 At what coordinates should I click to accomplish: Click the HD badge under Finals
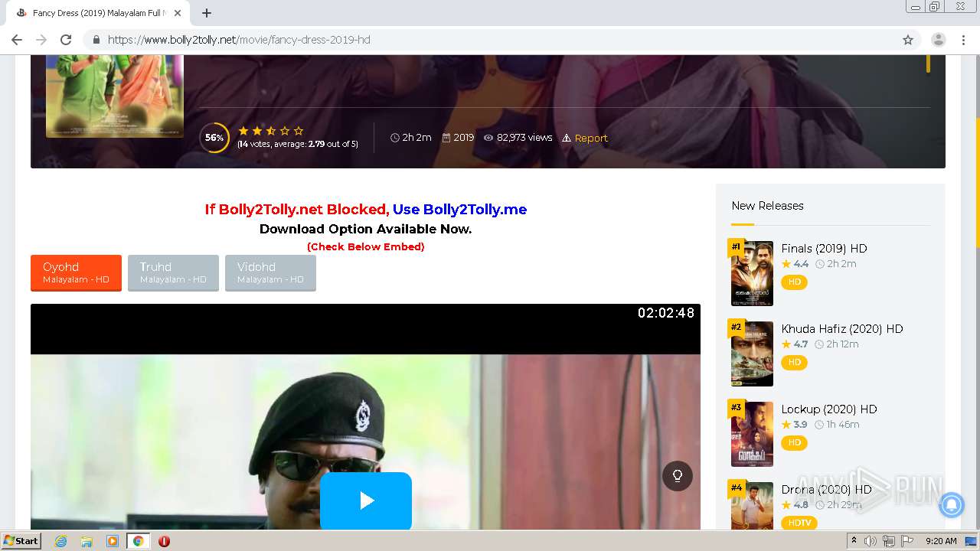794,282
